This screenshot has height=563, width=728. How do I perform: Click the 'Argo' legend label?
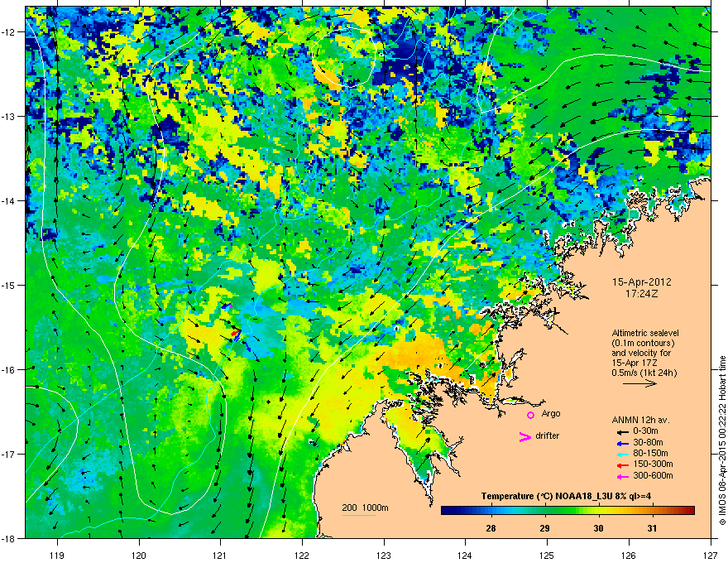coord(551,413)
